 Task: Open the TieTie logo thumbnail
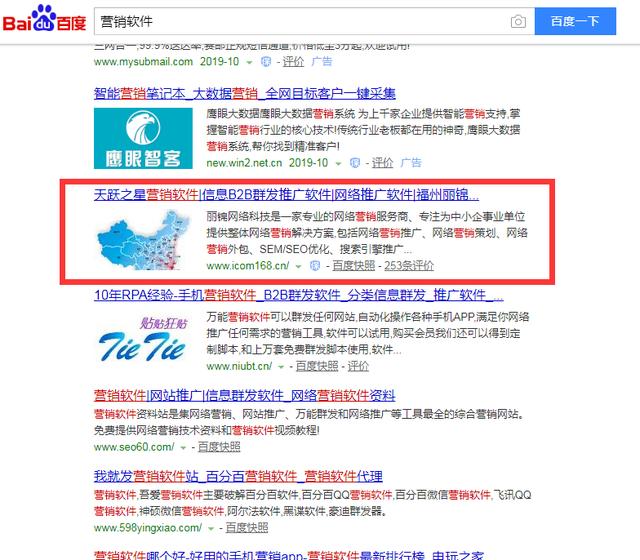pos(143,341)
